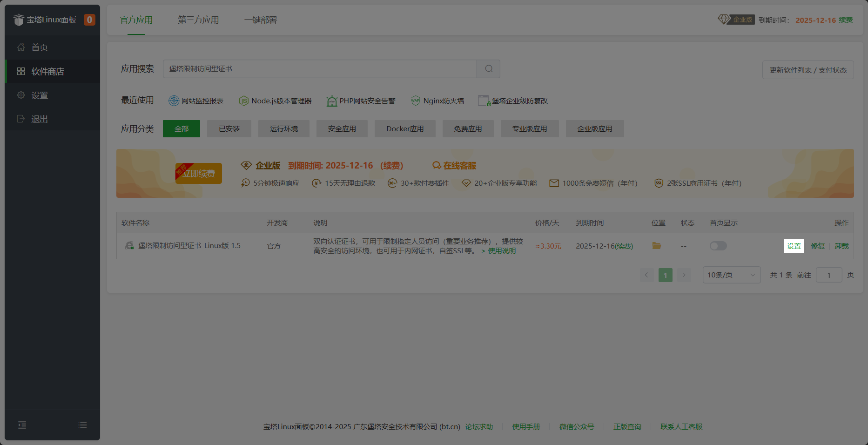Filter apps by 已安装 category

[x=229, y=128]
